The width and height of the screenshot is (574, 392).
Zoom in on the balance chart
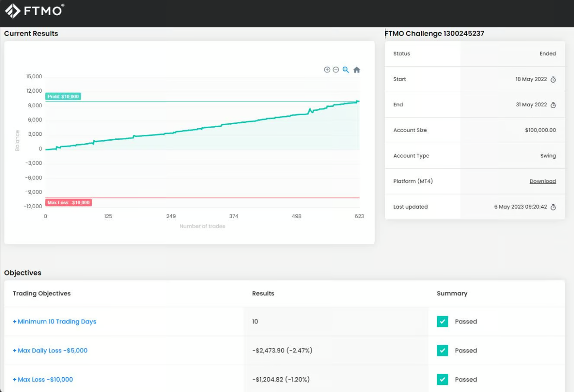(x=327, y=70)
